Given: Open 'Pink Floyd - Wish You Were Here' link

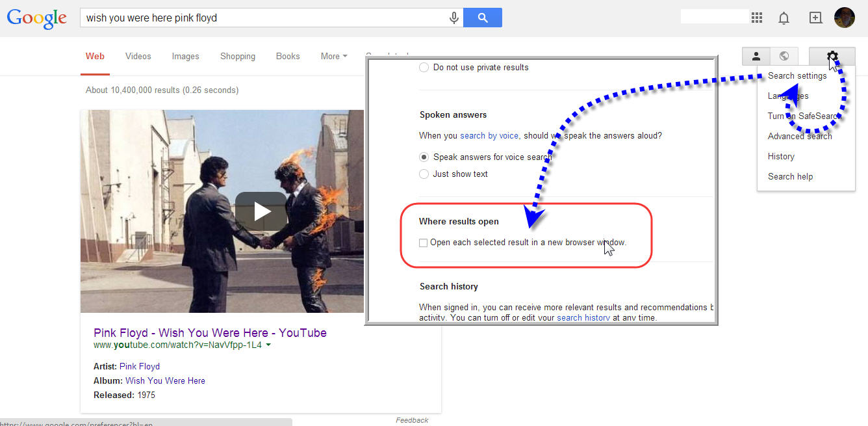Looking at the screenshot, I should point(210,333).
